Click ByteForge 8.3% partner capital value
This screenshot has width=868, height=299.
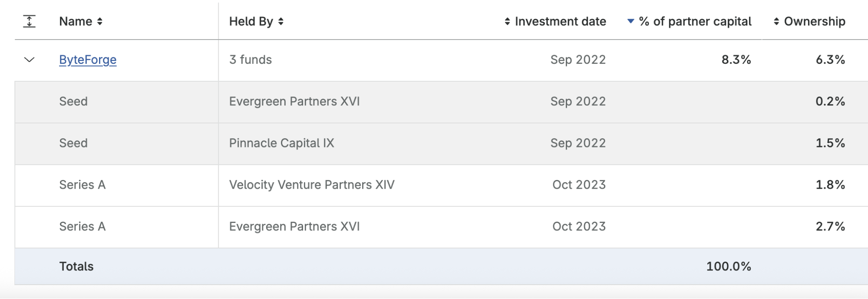pyautogui.click(x=736, y=60)
